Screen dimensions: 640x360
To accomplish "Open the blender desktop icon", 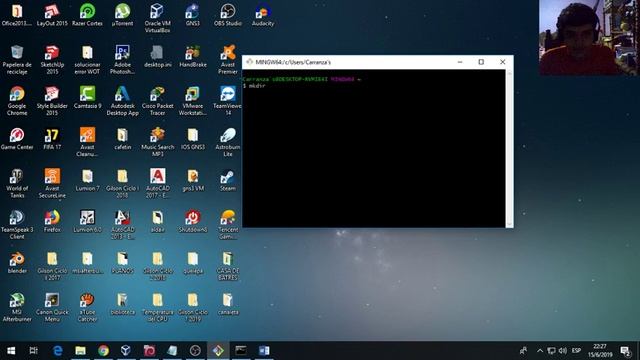I will click(x=17, y=263).
